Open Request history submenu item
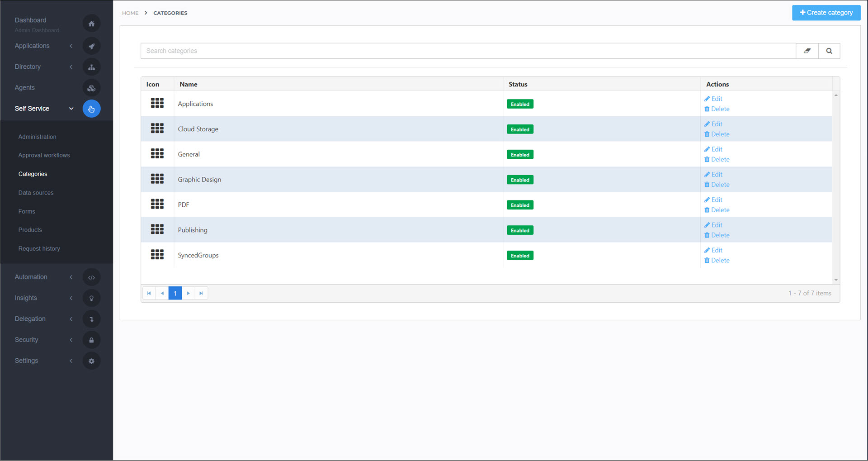This screenshot has width=868, height=461. [39, 249]
